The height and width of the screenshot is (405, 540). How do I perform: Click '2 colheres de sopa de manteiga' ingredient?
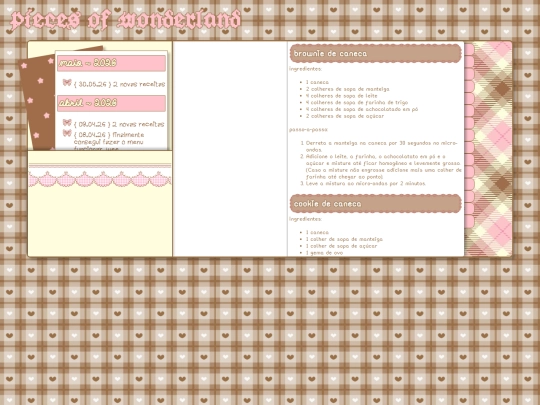click(347, 89)
